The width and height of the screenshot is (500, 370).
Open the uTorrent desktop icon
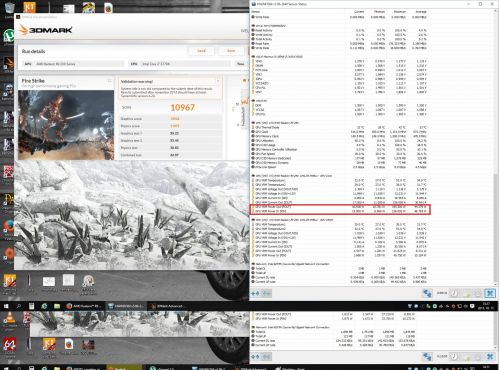pyautogui.click(x=8, y=37)
